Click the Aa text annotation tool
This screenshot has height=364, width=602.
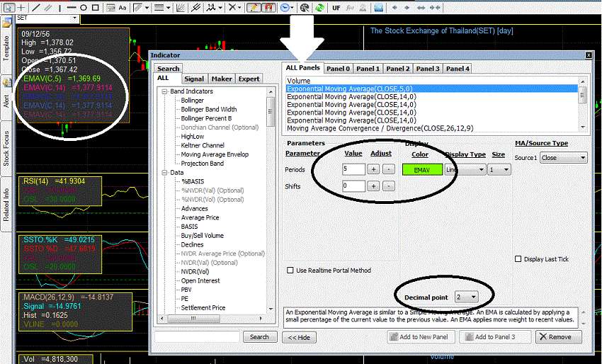(123, 7)
